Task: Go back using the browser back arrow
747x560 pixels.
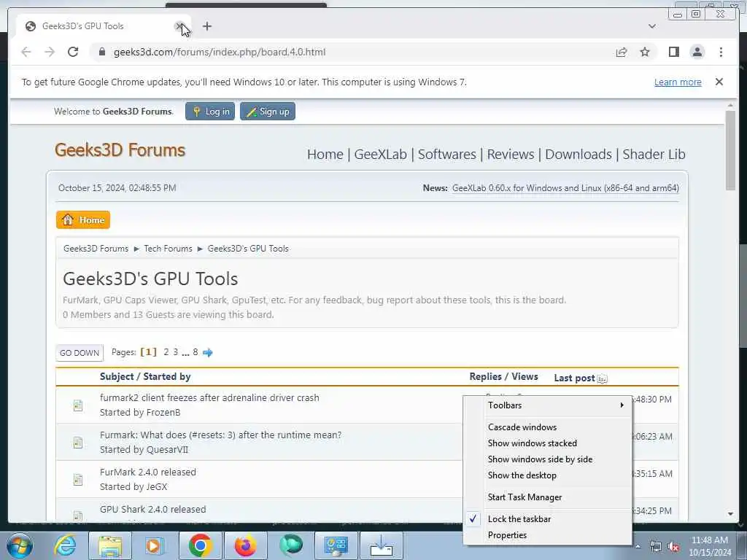Action: (x=26, y=52)
